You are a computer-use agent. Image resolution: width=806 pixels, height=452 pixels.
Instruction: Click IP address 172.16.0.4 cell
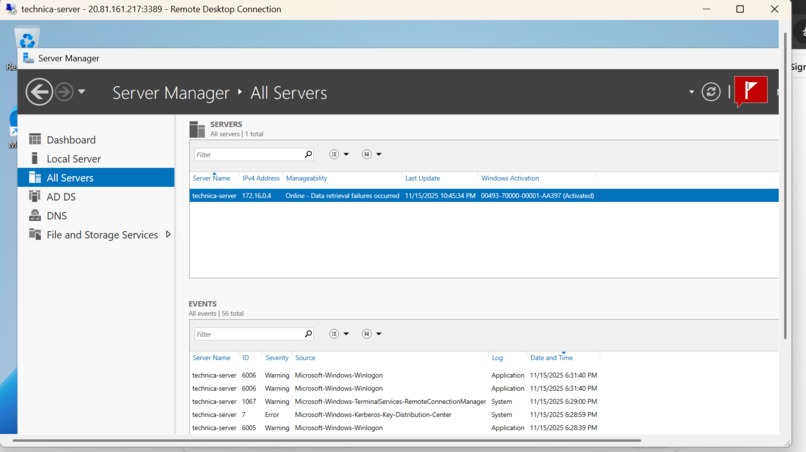(257, 195)
